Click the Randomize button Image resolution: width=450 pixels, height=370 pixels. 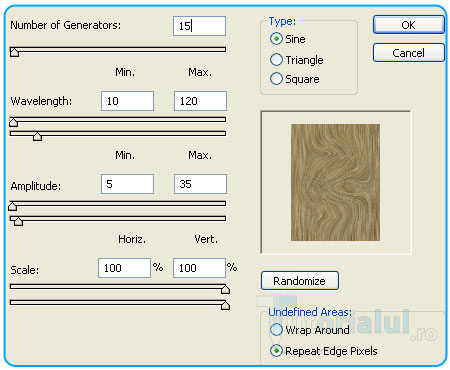coord(300,281)
